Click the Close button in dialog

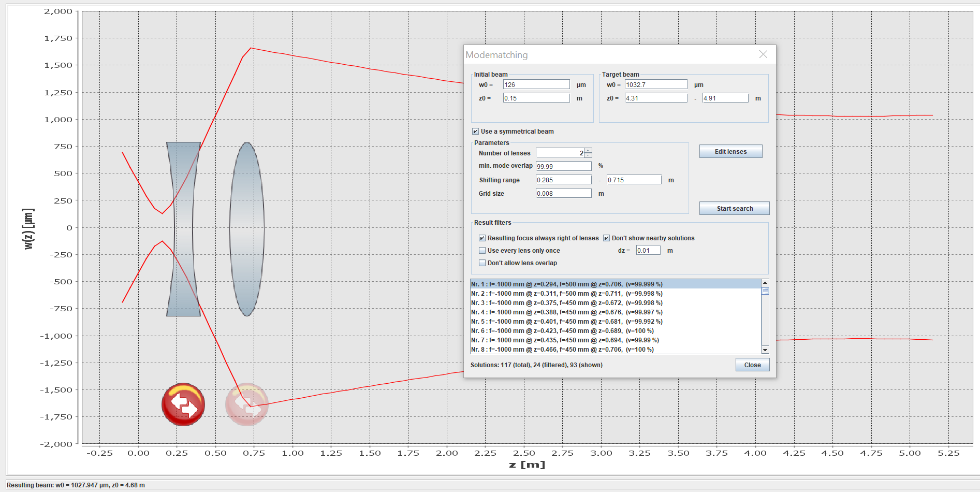point(752,365)
